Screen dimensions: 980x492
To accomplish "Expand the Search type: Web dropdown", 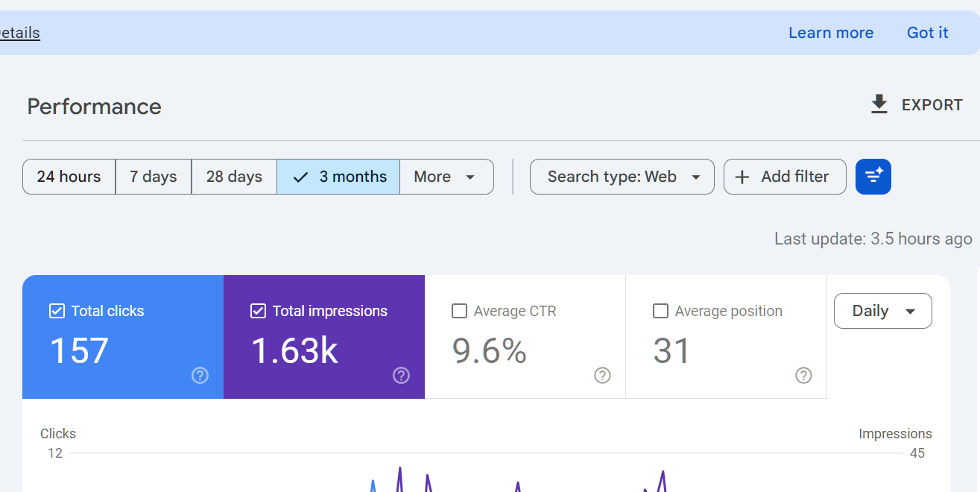I will click(622, 177).
